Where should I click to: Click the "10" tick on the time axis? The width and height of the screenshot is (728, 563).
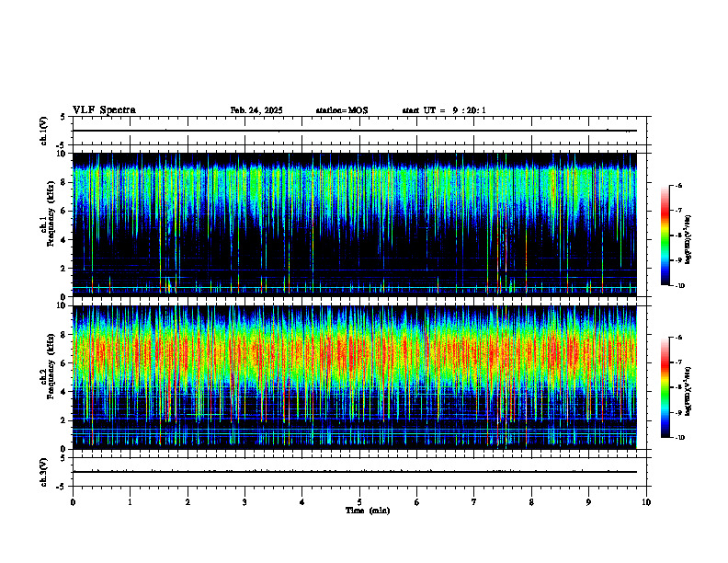[x=646, y=502]
